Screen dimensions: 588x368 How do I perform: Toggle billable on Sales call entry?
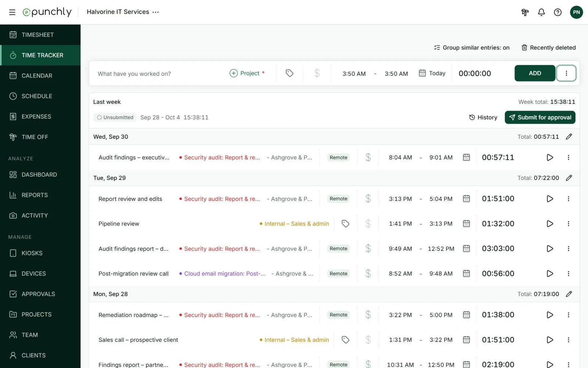click(368, 340)
